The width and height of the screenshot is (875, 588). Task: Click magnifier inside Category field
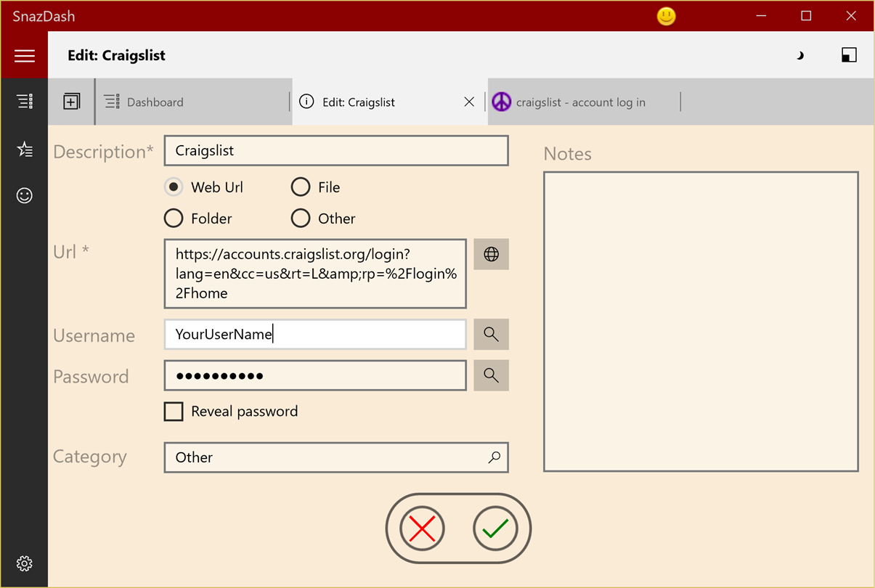494,457
